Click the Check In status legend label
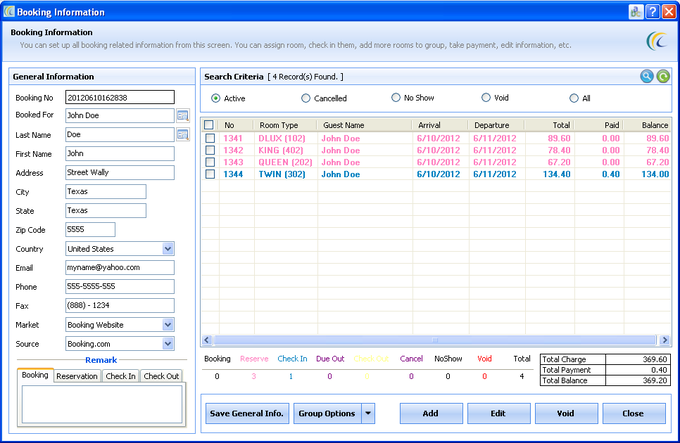 (x=292, y=358)
